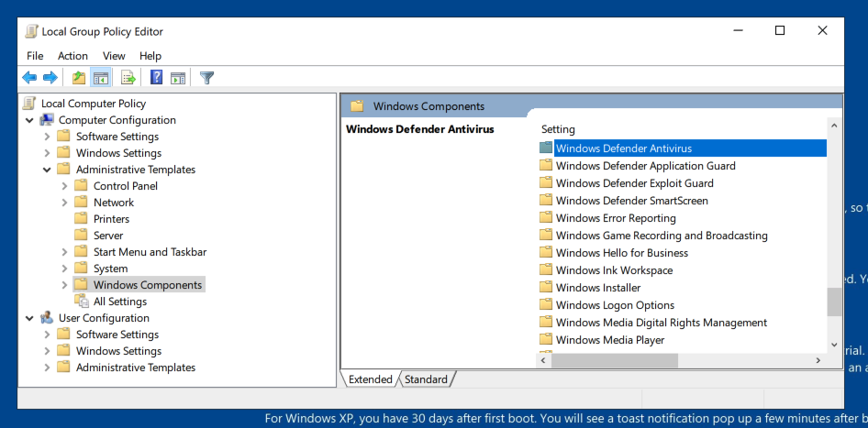Select Windows Defender Application Guard in list
Screen dimensions: 868x428
645,165
